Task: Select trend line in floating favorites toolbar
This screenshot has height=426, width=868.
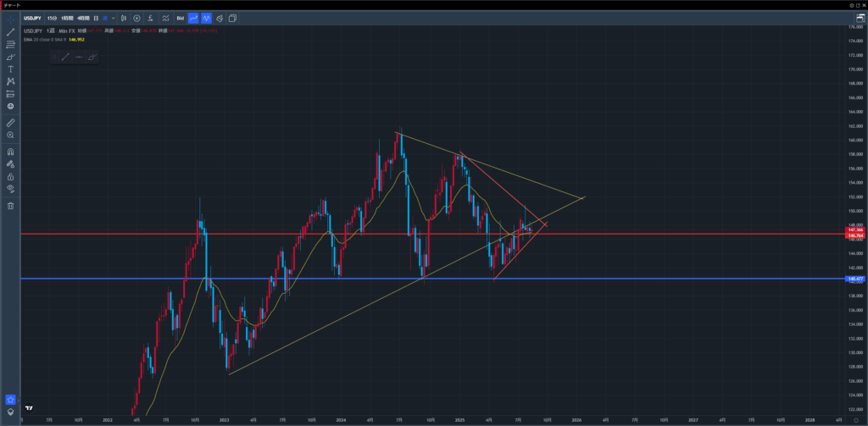Action: tap(65, 57)
